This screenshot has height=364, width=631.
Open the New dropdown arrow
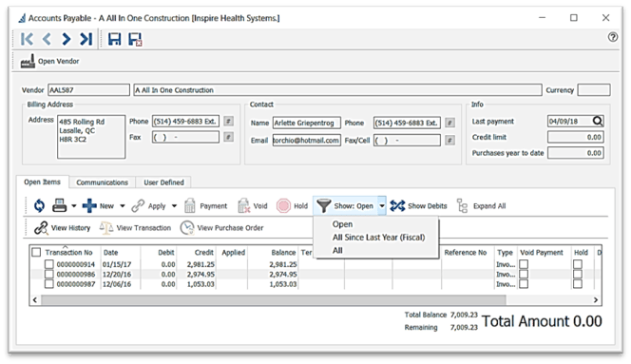(x=122, y=205)
